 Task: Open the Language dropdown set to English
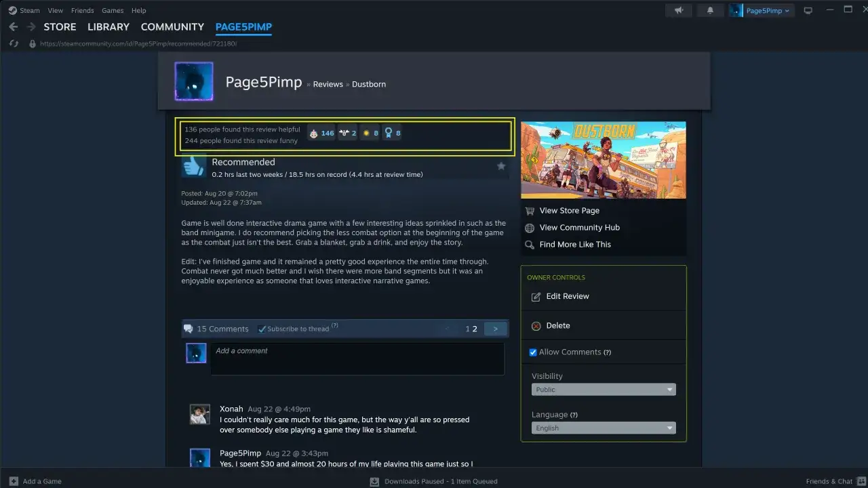[x=603, y=428]
